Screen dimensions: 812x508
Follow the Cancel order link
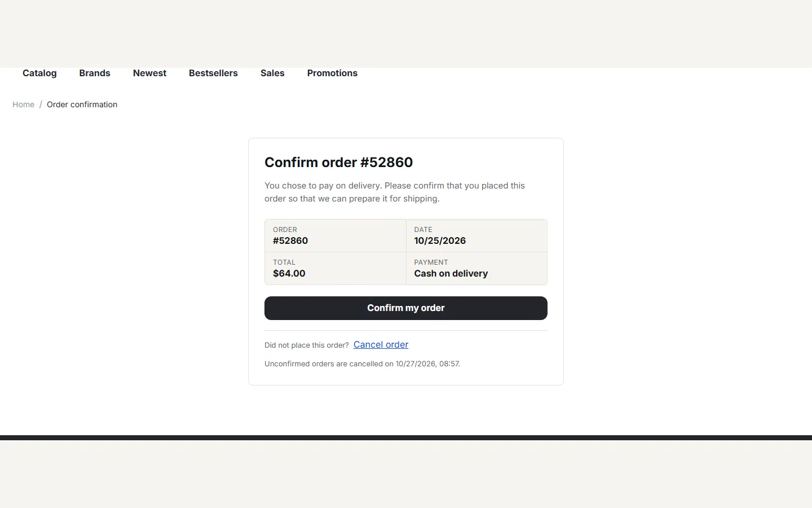click(381, 344)
